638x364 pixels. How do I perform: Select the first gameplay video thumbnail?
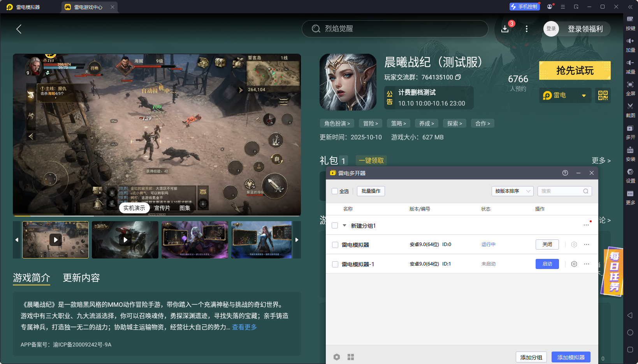(x=56, y=240)
